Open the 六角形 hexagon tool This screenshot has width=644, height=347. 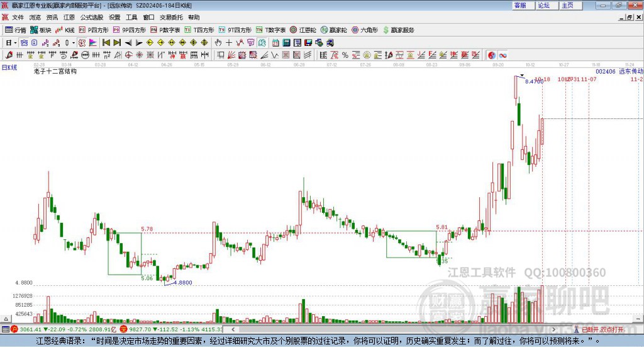(365, 30)
